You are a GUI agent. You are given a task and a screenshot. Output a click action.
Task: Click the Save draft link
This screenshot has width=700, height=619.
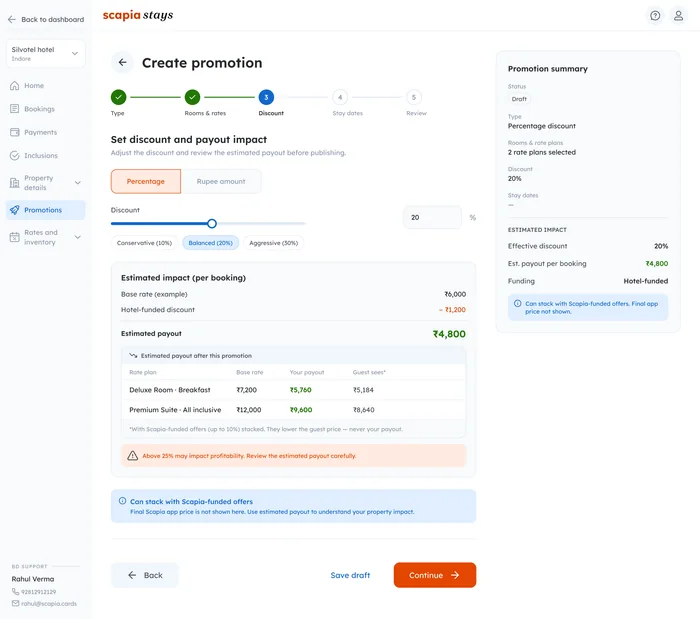(350, 575)
